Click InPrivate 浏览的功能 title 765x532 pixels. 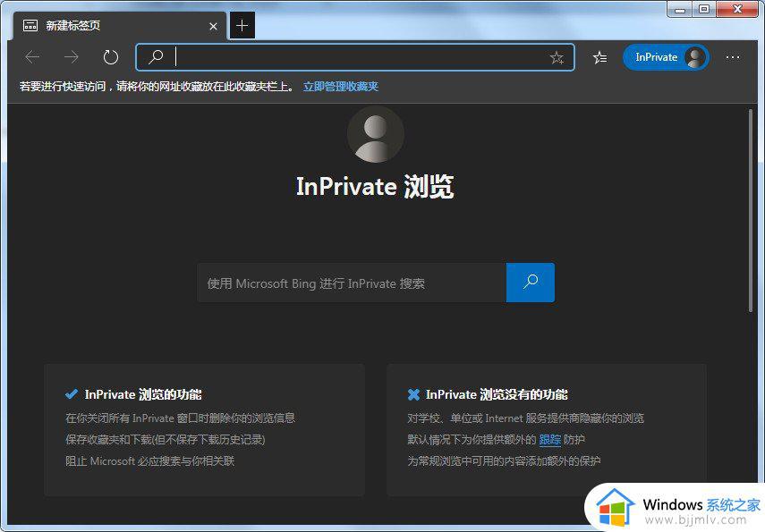click(x=143, y=394)
